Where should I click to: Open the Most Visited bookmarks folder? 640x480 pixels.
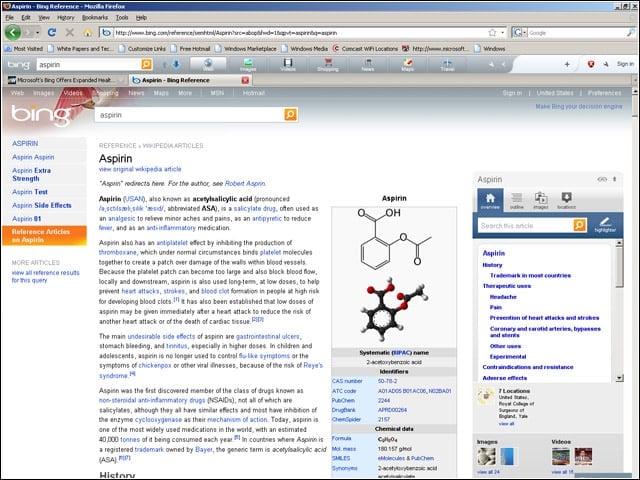(23, 49)
